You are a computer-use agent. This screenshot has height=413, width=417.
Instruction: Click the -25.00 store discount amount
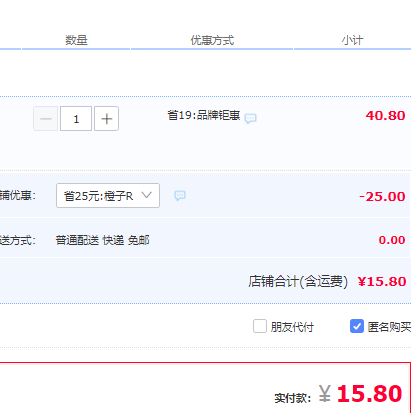point(382,196)
